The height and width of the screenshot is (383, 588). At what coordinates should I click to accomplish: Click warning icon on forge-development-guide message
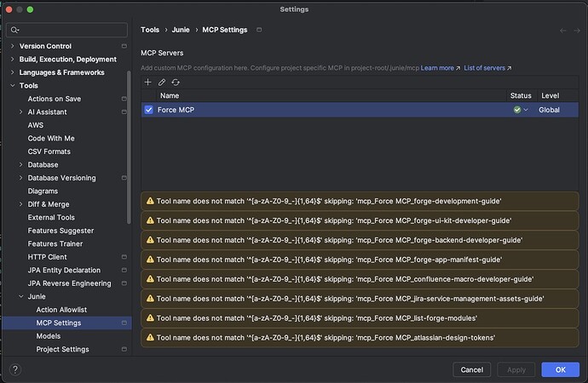tap(150, 201)
